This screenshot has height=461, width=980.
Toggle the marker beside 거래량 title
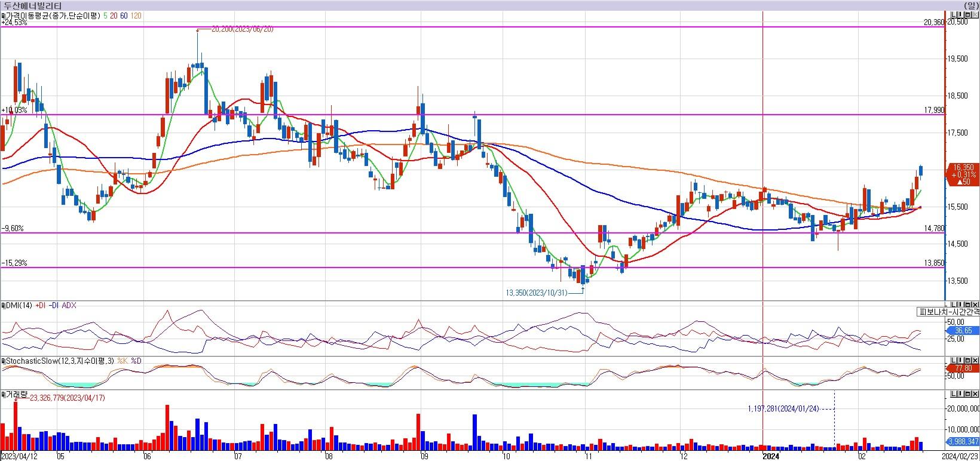[x=4, y=395]
